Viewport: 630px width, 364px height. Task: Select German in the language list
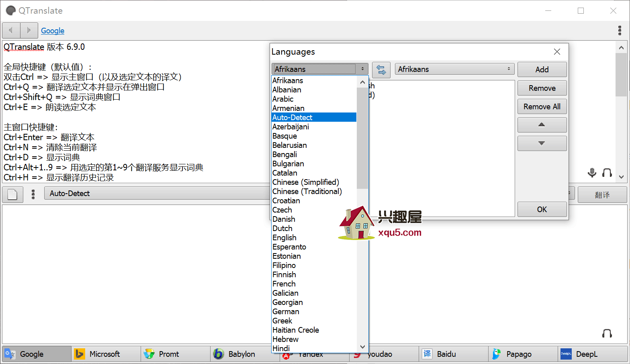[x=314, y=311]
